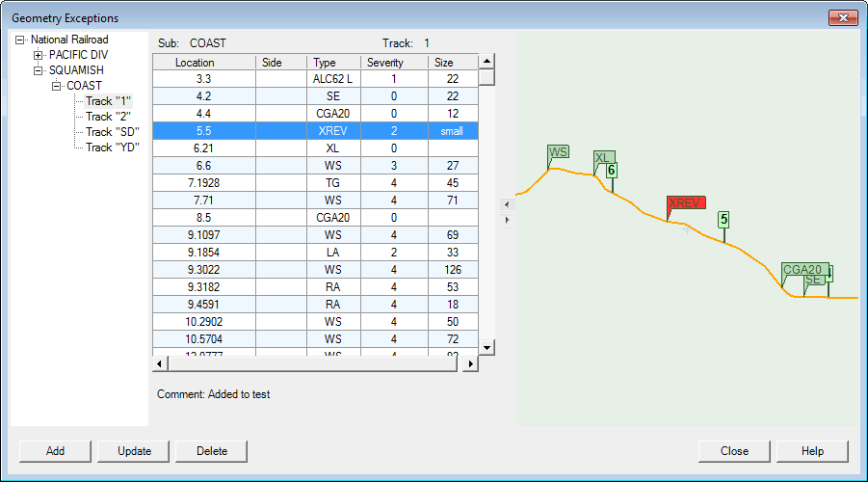
Task: Select the 7.1928 TG exception row
Action: (315, 183)
